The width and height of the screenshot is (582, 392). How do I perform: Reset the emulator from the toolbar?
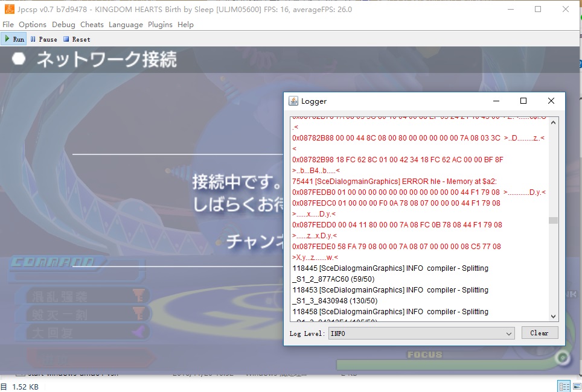pos(77,39)
